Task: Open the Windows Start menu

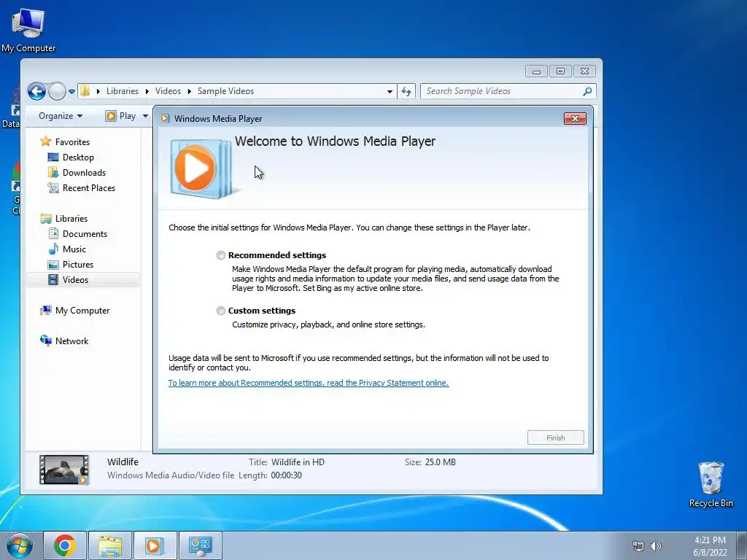Action: 20,545
